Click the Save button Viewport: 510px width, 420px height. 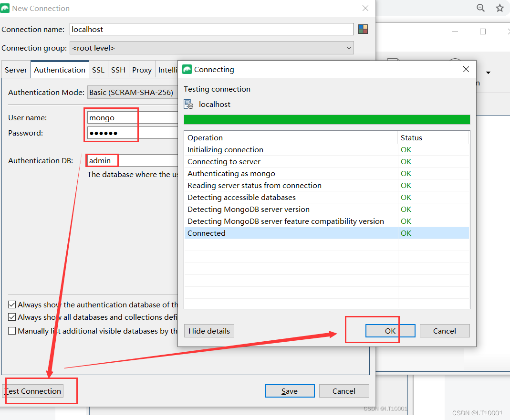(290, 391)
